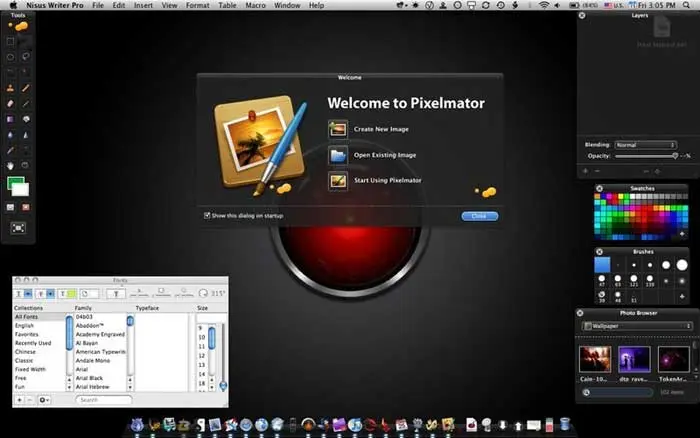This screenshot has width=700, height=438.
Task: Click the text color swatch in Fonts toolbar
Action: point(71,294)
